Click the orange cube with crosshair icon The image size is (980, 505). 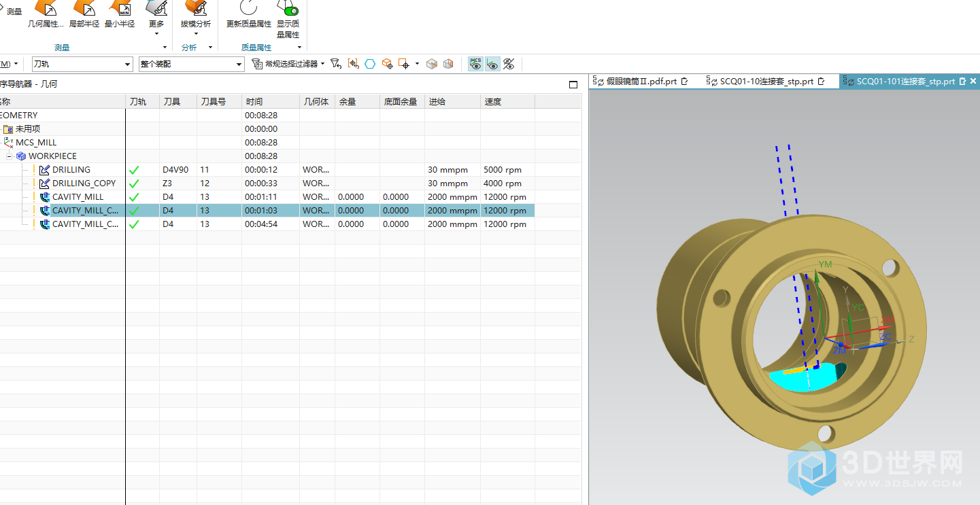pyautogui.click(x=387, y=64)
